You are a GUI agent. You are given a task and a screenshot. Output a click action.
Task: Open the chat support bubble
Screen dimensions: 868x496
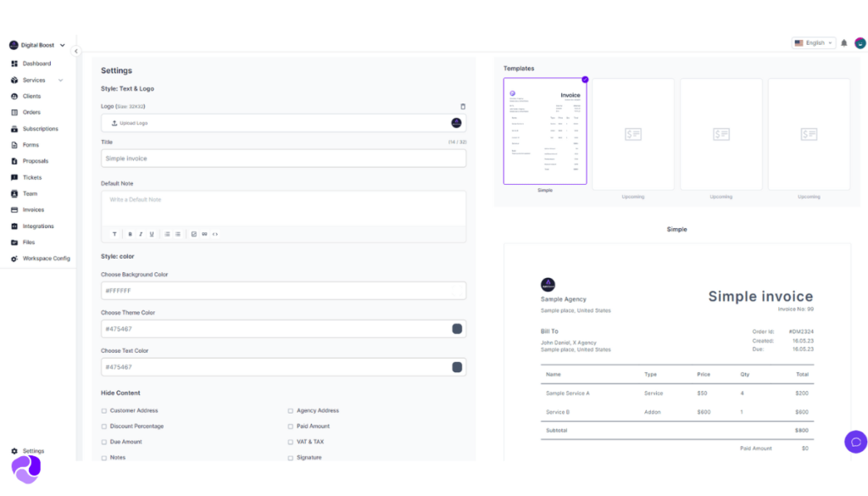tap(855, 442)
